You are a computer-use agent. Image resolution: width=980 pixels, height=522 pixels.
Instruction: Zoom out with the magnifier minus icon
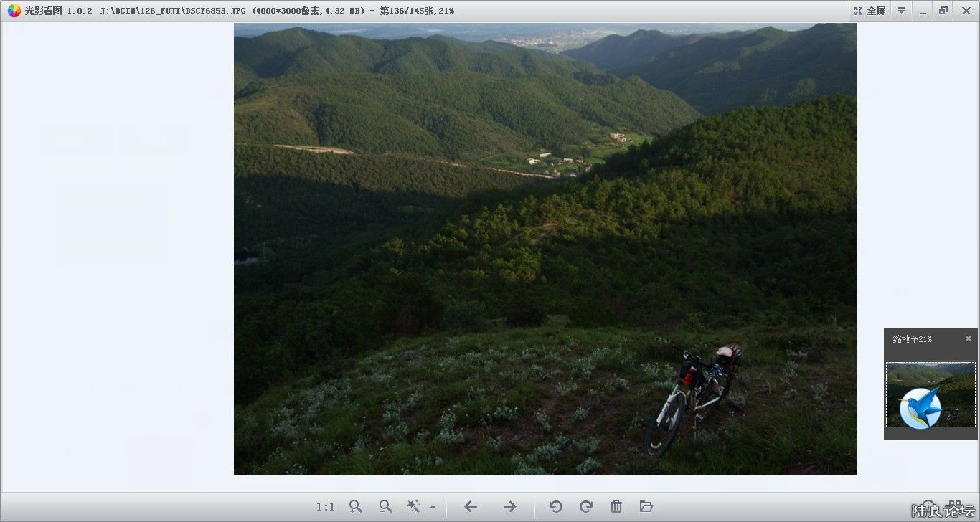pos(385,506)
